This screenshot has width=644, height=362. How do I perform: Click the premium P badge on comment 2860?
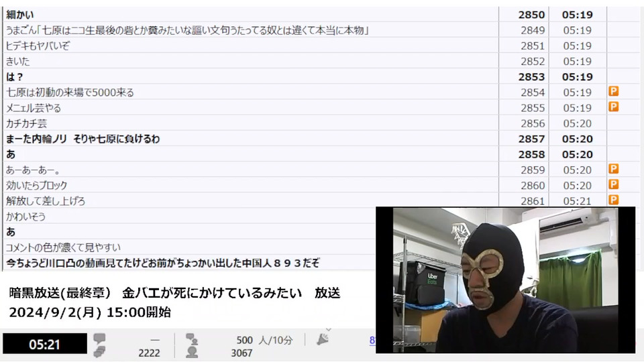614,185
